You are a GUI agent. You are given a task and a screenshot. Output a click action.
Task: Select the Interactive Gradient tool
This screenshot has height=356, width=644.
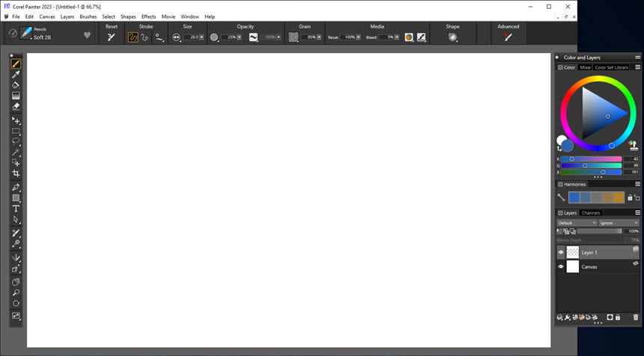pos(16,96)
